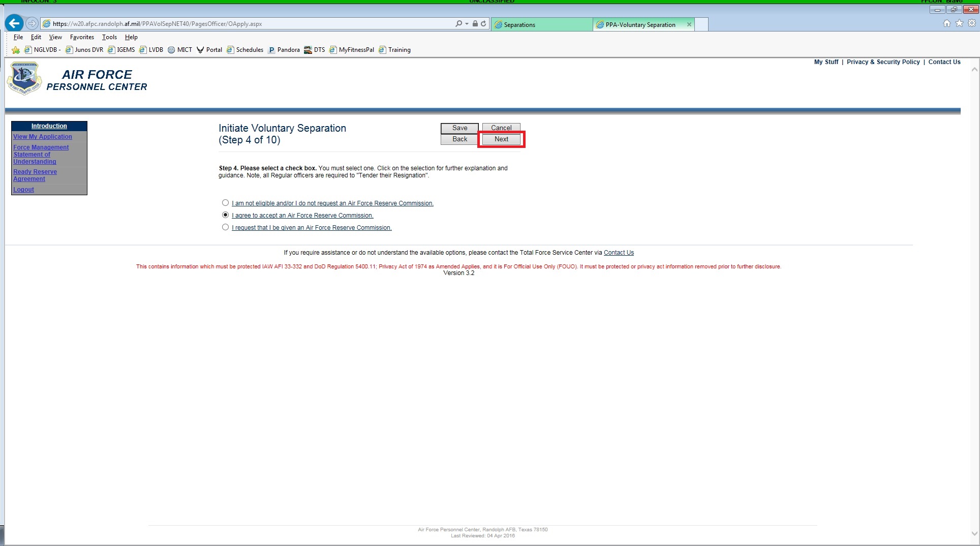Open the Favorites star icon at top right

tap(959, 23)
